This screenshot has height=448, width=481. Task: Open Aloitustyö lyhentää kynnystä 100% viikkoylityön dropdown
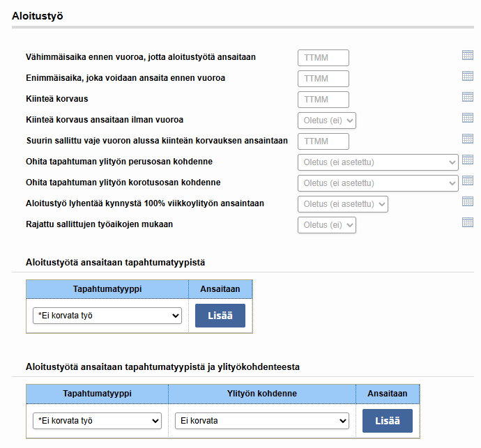click(x=343, y=204)
